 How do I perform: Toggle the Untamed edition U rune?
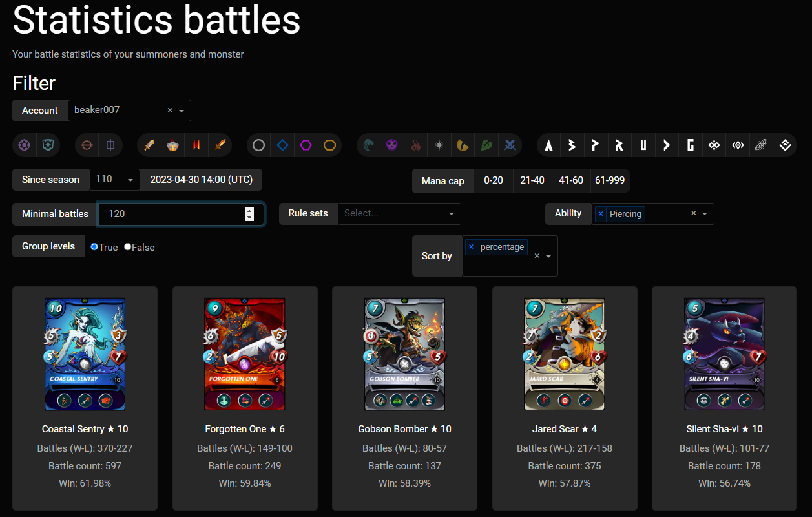[643, 145]
